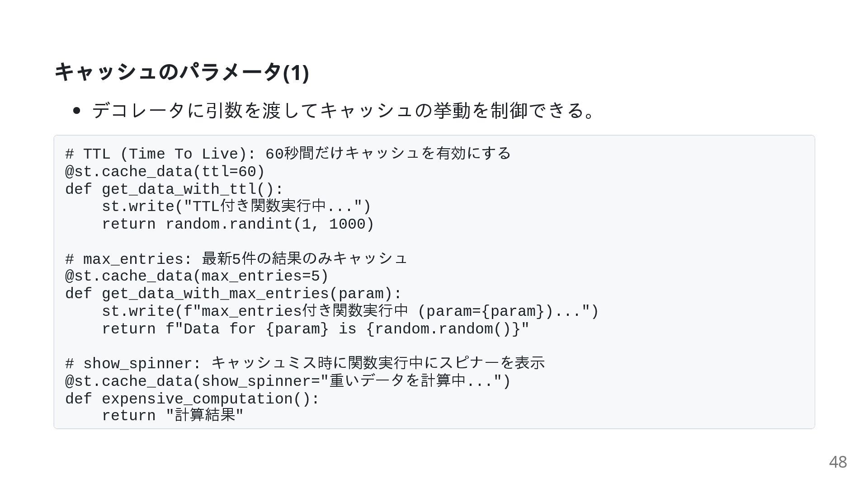
Task: Click the def get_data_with_ttl() line
Action: pyautogui.click(x=174, y=189)
